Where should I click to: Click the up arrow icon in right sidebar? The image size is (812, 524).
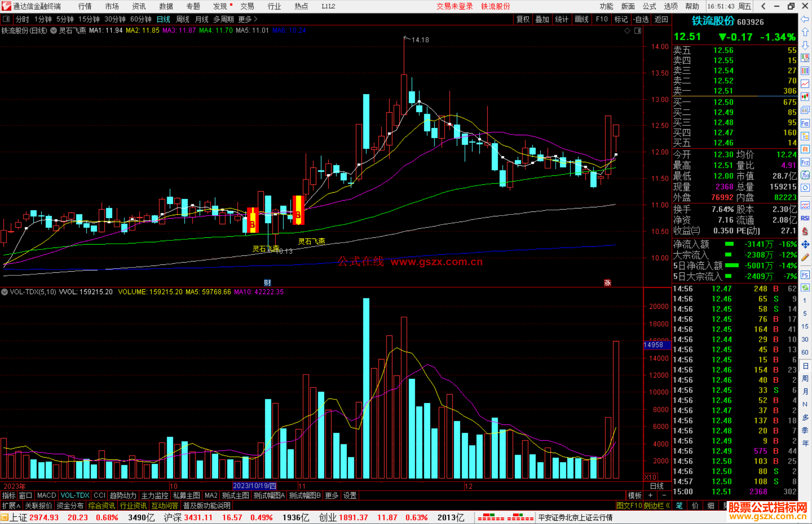coord(805,32)
